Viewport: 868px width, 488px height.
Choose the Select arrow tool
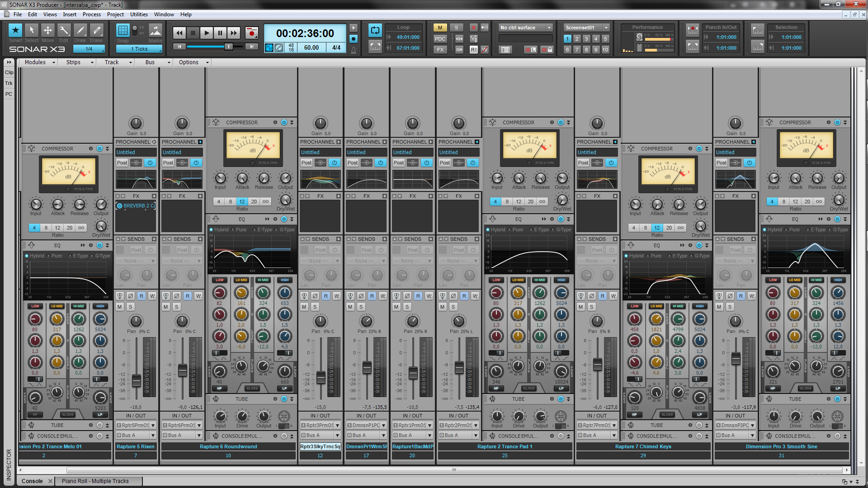(32, 30)
